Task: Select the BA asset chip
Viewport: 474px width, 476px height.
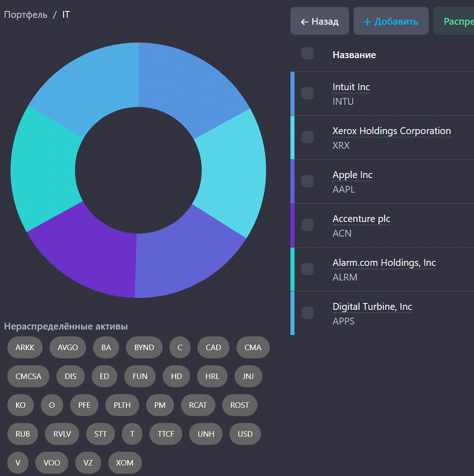Action: tap(106, 347)
